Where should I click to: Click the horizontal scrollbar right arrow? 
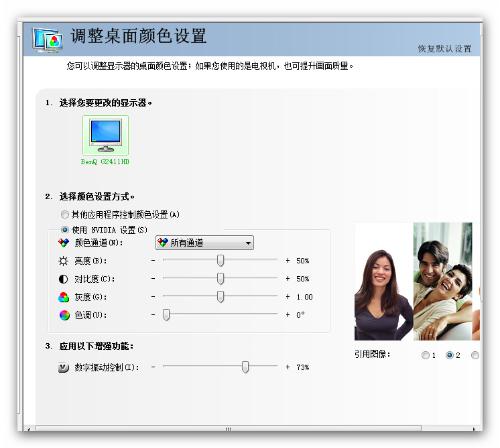(474, 429)
